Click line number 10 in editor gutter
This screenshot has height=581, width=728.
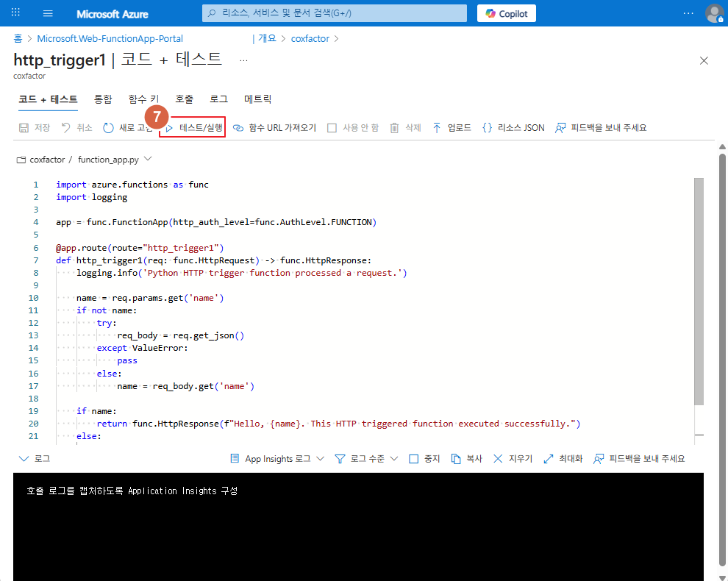[33, 298]
